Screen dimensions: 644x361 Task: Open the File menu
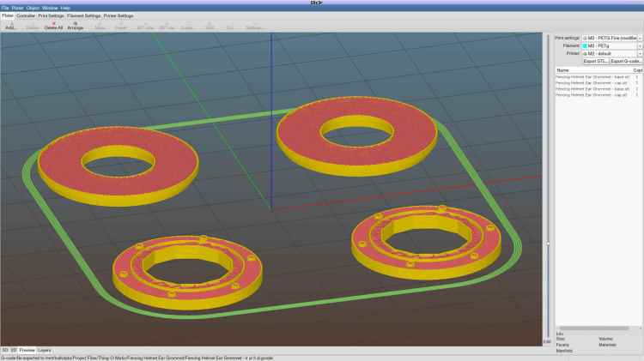click(x=5, y=8)
